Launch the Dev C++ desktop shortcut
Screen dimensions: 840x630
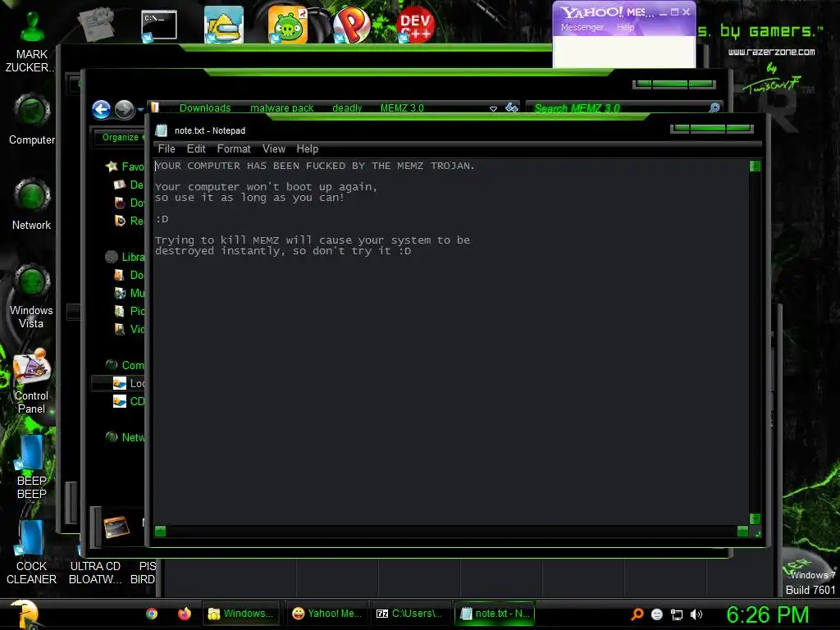point(415,25)
